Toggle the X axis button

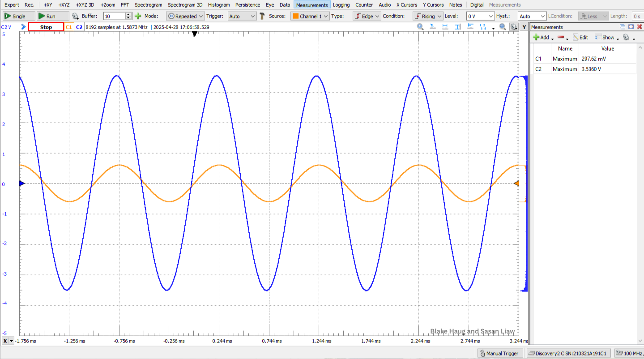(x=5, y=341)
